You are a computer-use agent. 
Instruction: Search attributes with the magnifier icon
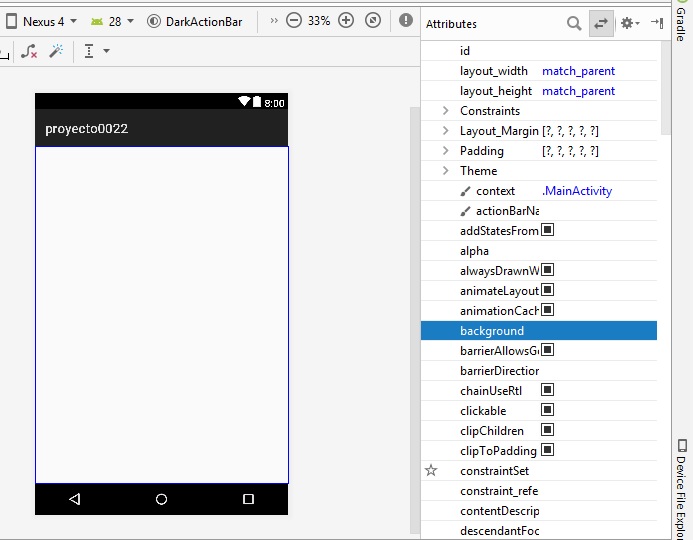[x=574, y=23]
